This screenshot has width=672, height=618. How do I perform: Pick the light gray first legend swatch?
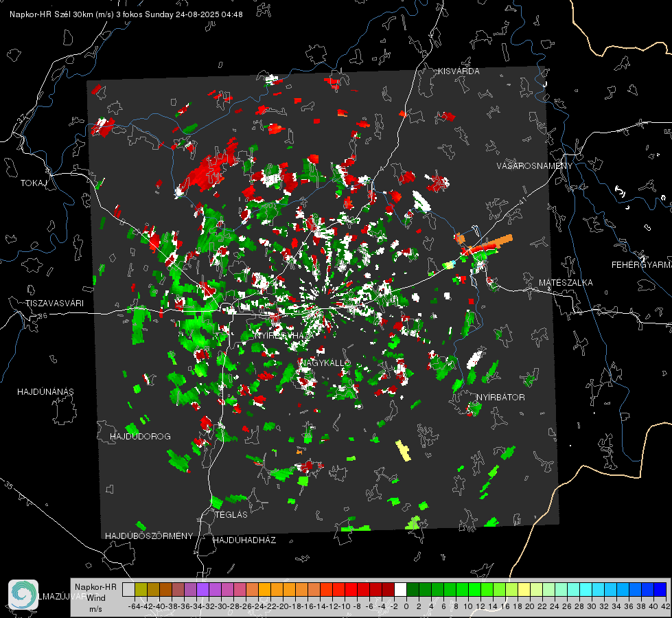click(128, 589)
